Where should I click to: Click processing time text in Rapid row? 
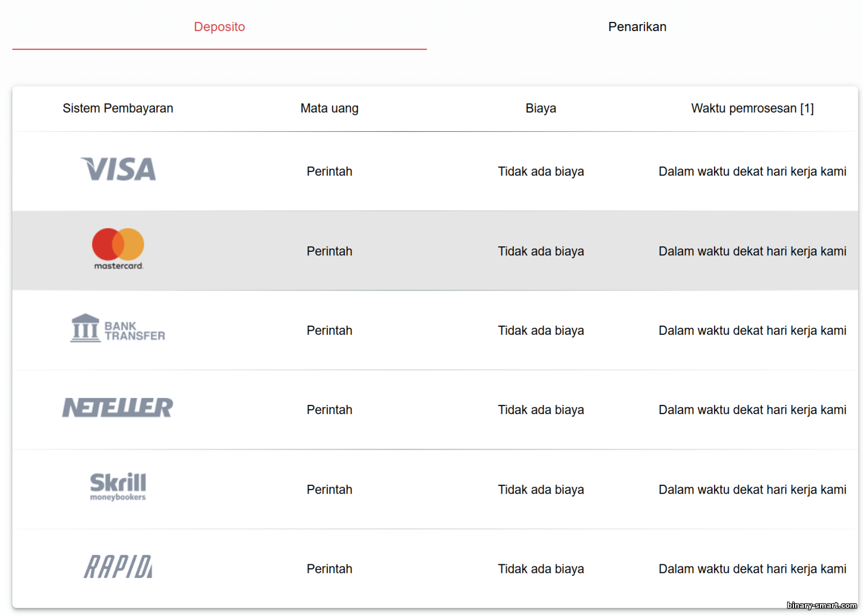[x=752, y=569]
